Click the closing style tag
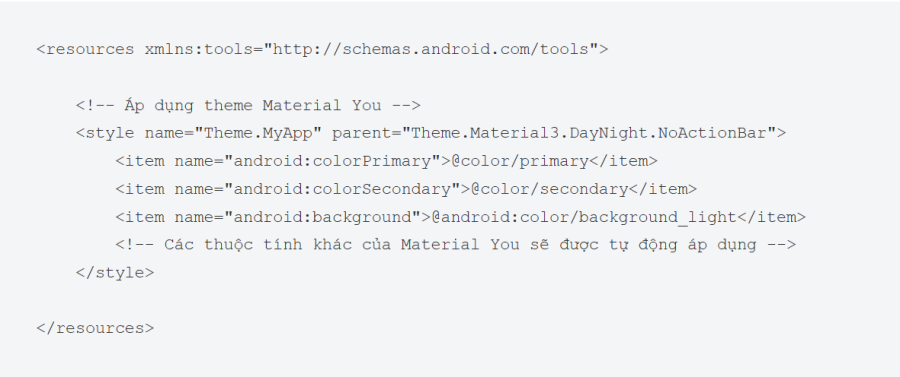Viewport: 900px width, 377px height. [115, 273]
